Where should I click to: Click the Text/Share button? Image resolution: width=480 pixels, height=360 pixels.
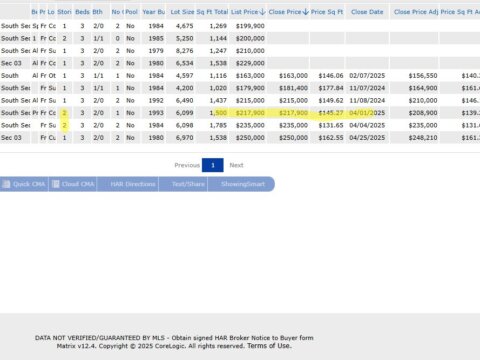[183, 184]
